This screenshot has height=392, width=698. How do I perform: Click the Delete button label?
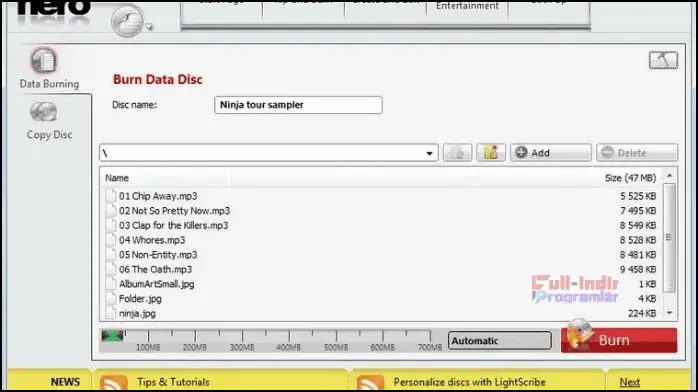pyautogui.click(x=632, y=153)
